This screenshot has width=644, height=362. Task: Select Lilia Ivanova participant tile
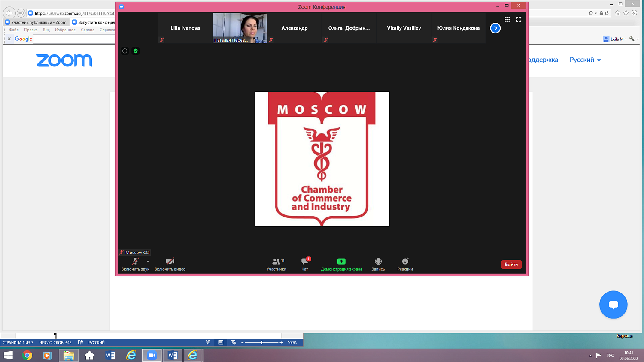[185, 28]
